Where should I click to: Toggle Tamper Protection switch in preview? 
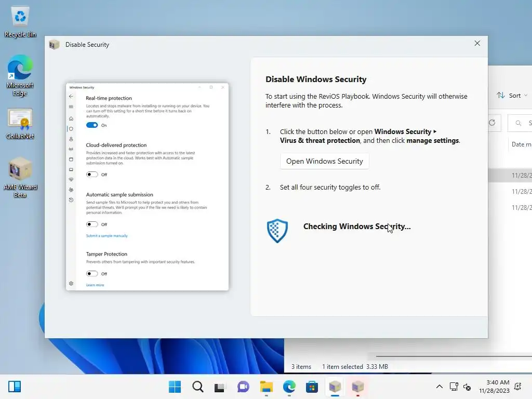[x=92, y=273]
